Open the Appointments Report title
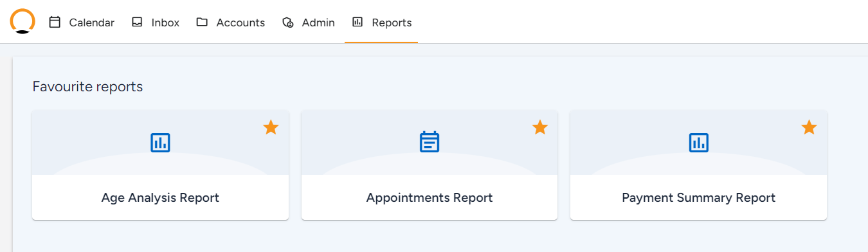 pos(429,198)
